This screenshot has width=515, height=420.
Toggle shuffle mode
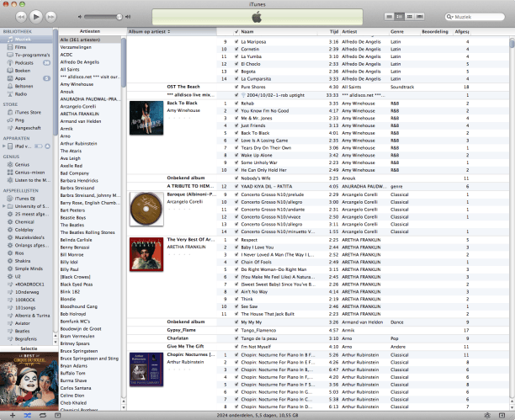27,416
